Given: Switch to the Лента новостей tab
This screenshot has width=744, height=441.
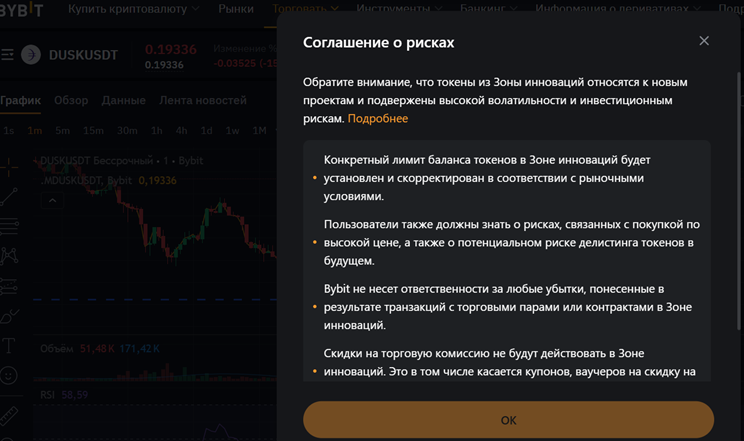Looking at the screenshot, I should click(x=203, y=100).
